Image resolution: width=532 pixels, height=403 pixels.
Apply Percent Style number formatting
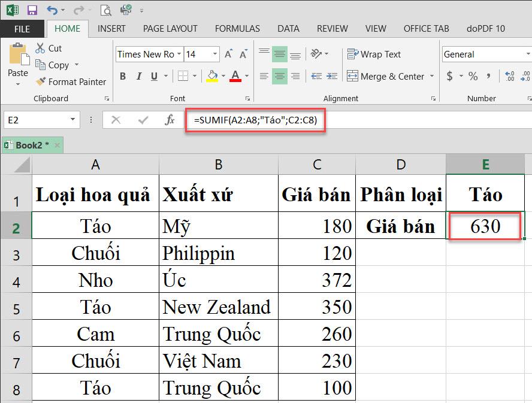click(473, 77)
